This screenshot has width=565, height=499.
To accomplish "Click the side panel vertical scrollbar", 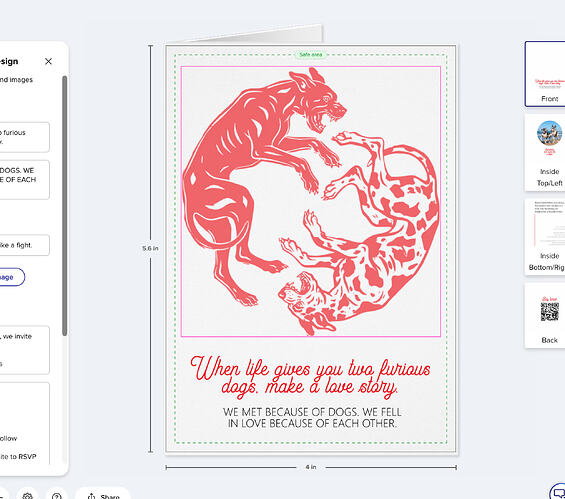I will pos(64,205).
